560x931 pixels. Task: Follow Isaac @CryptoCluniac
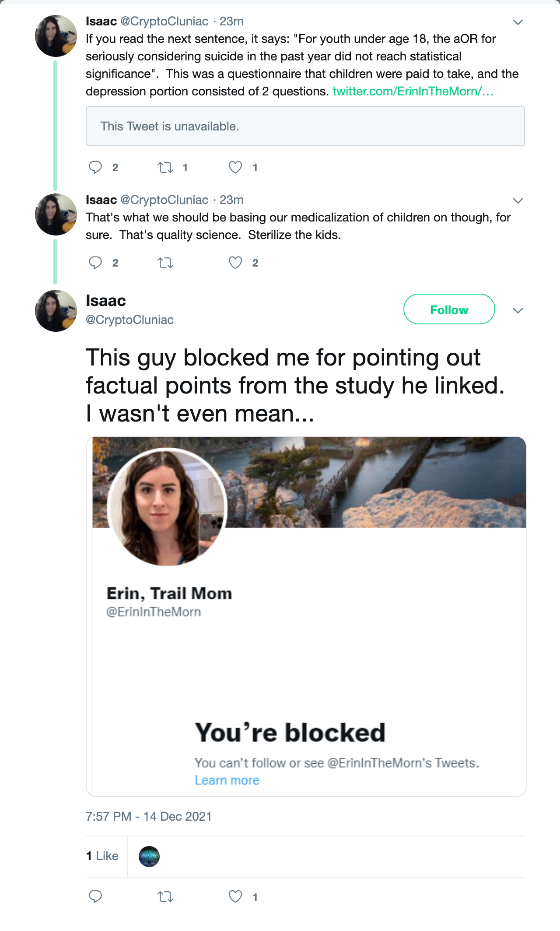pos(449,309)
